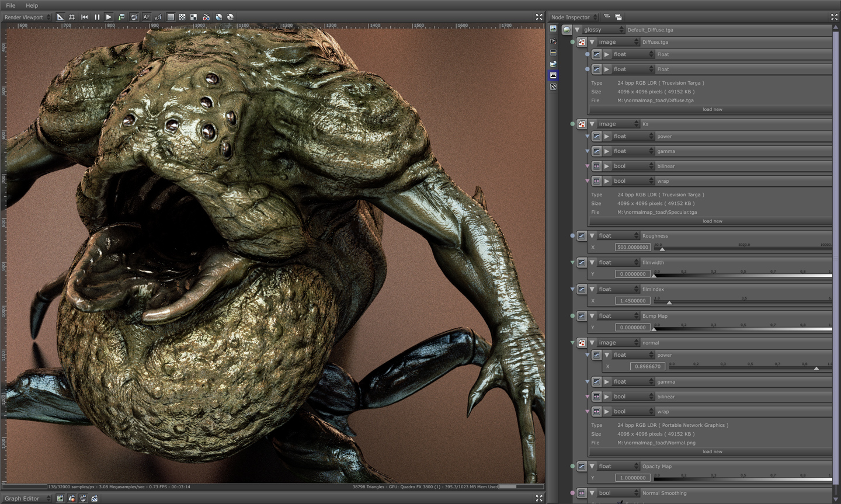Enable the red-blue 3D glasses stereo mode
Image resolution: width=841 pixels, height=504 pixels.
point(206,18)
